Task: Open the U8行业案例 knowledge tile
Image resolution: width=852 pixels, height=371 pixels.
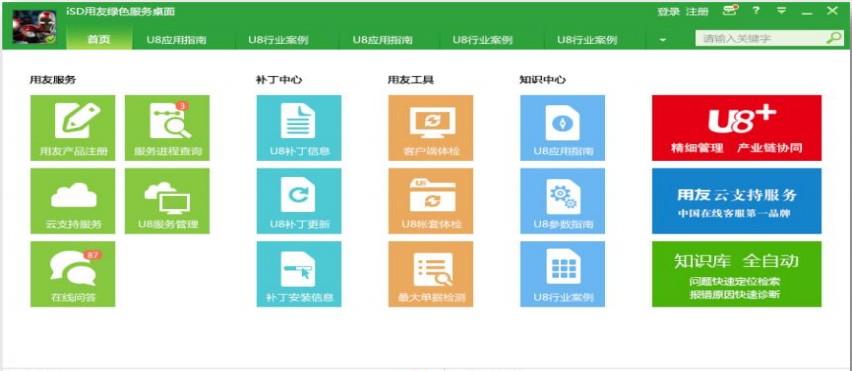Action: tap(562, 274)
